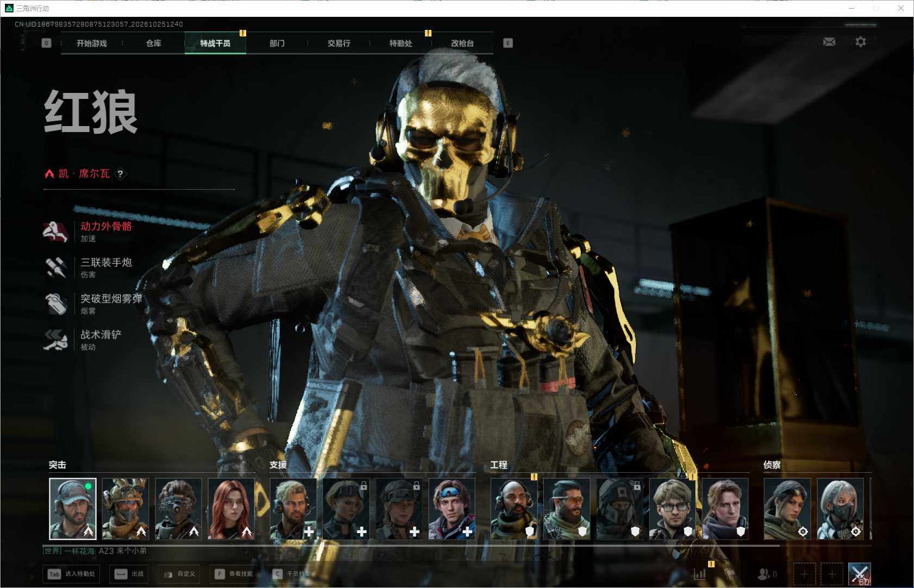Screen dimensions: 914x588
Task: Switch to the 开始游戏 tab
Action: point(92,43)
